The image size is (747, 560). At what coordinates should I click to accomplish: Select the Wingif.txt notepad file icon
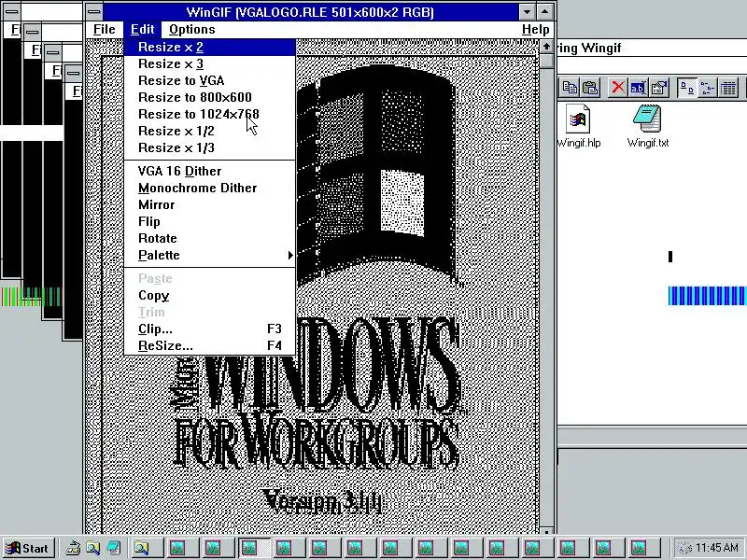coord(647,126)
